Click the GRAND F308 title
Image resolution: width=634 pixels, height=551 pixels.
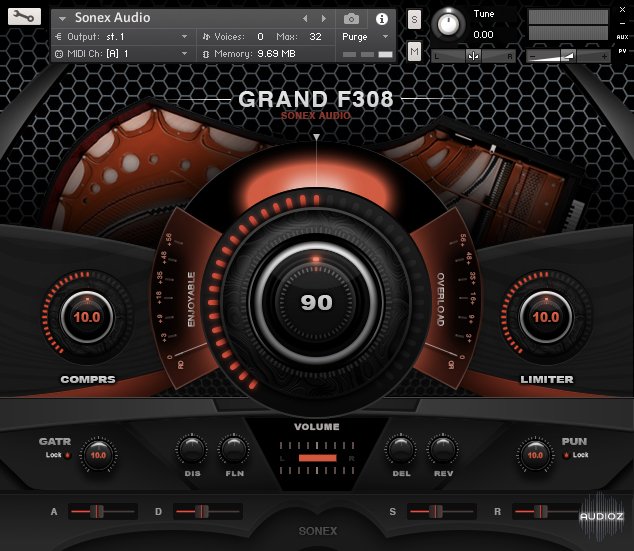coord(316,99)
